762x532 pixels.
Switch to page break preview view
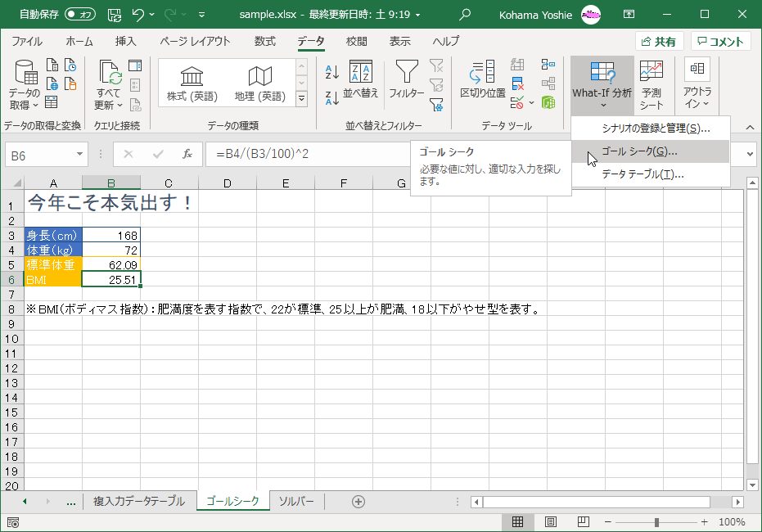583,521
